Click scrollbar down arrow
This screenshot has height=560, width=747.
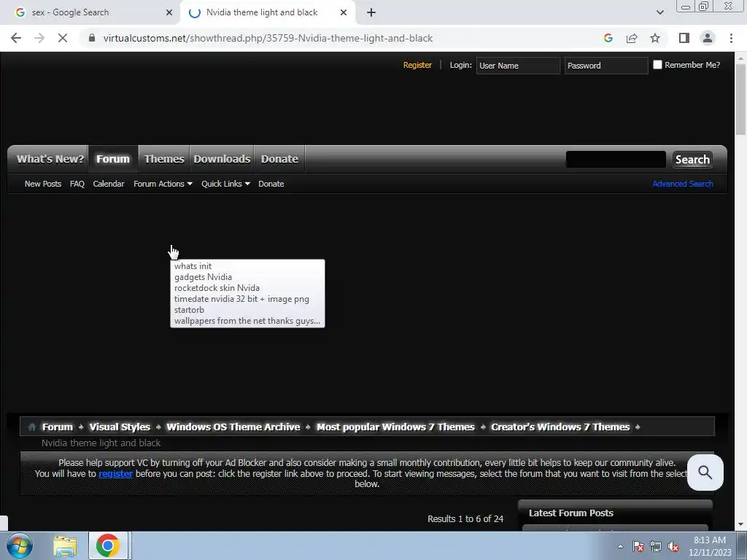click(740, 524)
